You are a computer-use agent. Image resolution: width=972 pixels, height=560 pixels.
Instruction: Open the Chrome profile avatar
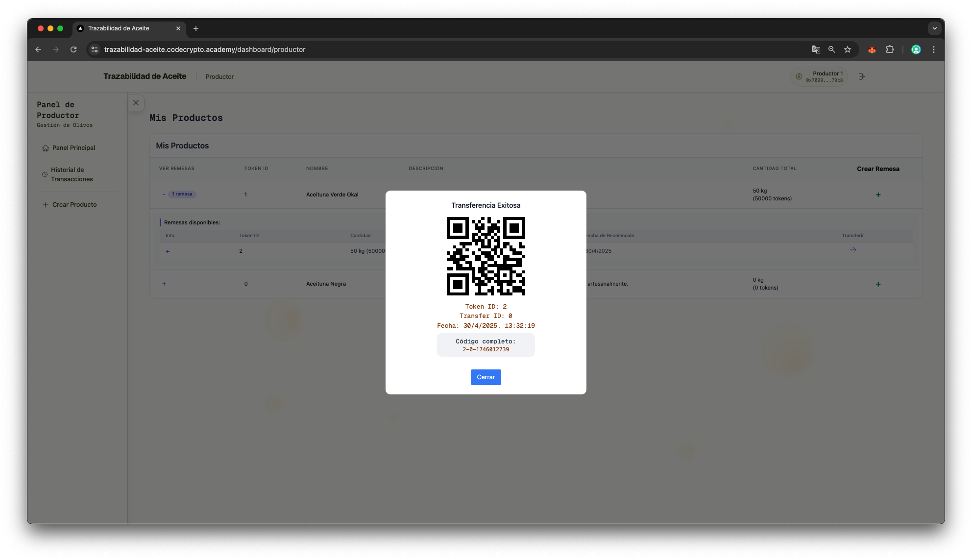(916, 49)
